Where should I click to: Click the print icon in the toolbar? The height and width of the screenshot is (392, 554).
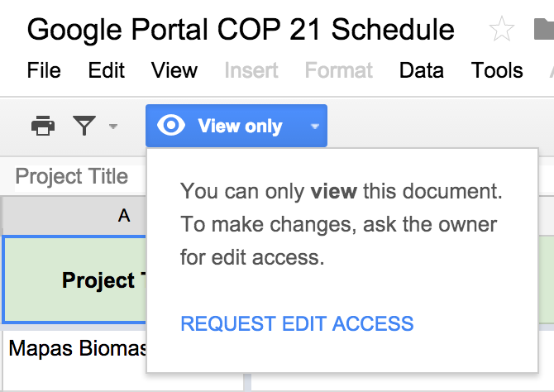[x=43, y=126]
